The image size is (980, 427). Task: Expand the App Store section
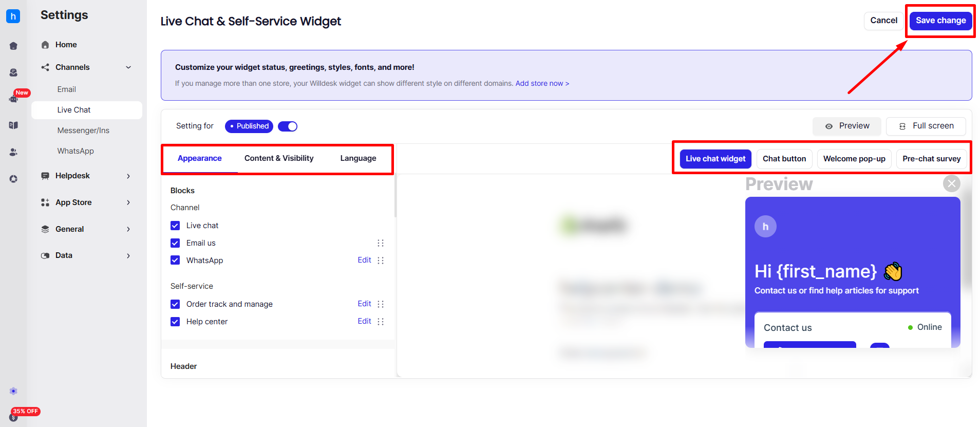coord(128,202)
